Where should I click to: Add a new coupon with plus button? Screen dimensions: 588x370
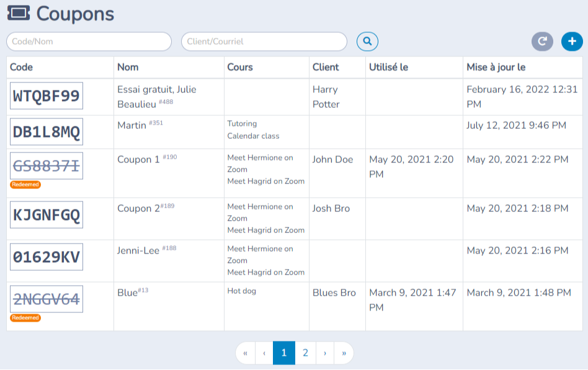[x=572, y=42]
